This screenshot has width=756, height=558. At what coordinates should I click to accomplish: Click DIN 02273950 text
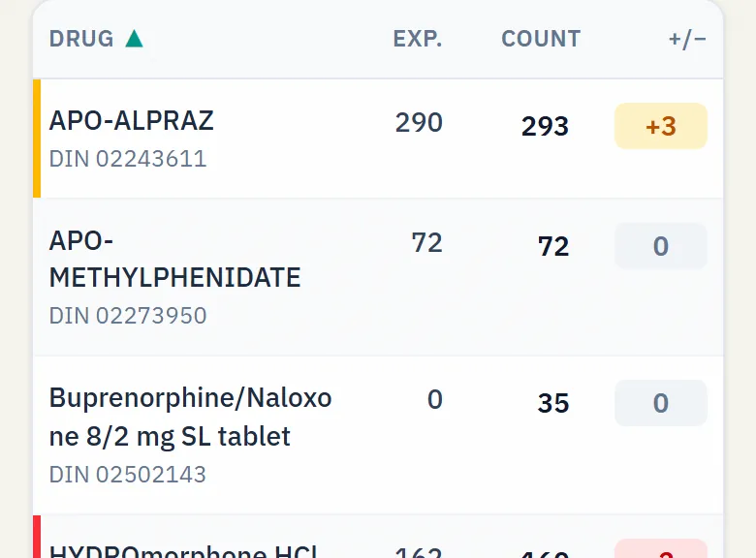point(128,316)
